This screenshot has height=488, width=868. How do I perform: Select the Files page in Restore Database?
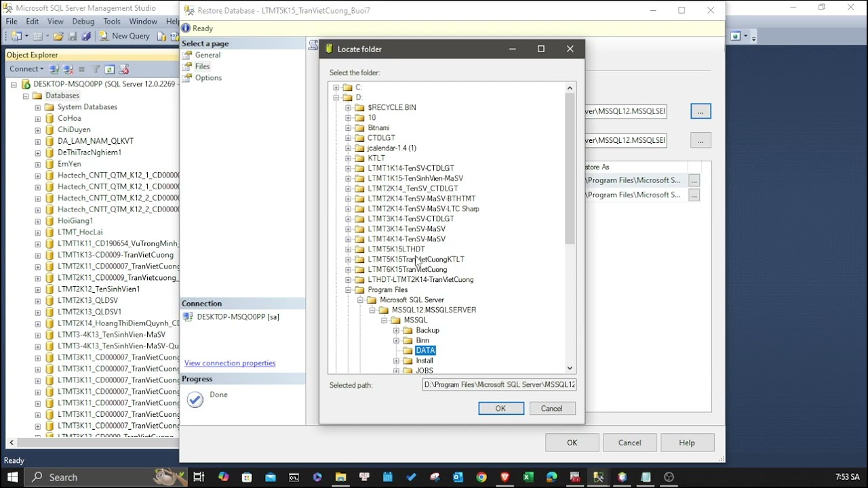202,66
